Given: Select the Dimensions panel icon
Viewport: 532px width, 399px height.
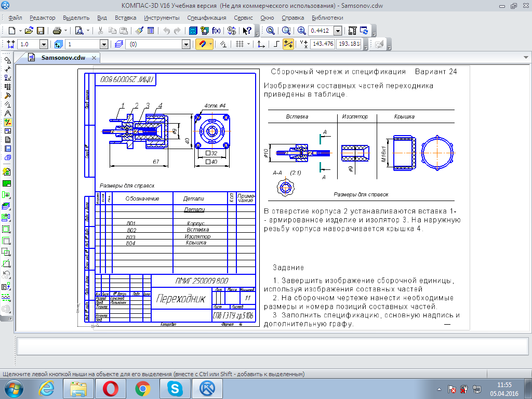Looking at the screenshot, I should pos(7,69).
